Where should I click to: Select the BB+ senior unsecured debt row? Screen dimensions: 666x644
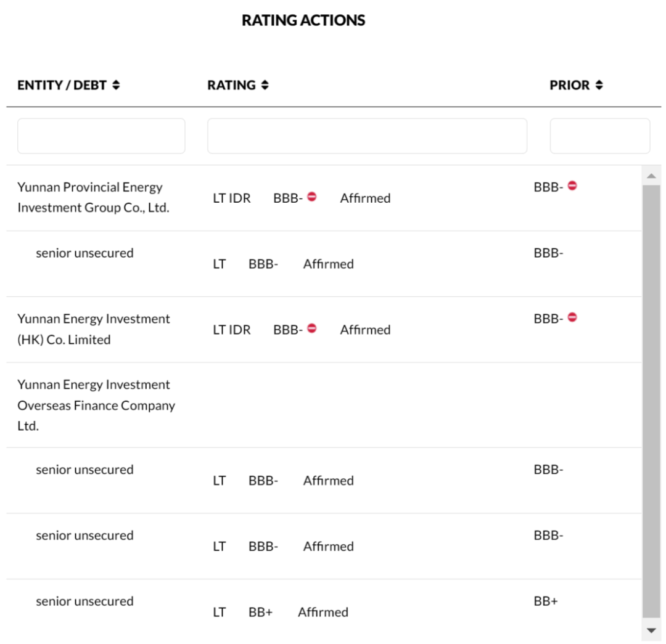coord(84,601)
